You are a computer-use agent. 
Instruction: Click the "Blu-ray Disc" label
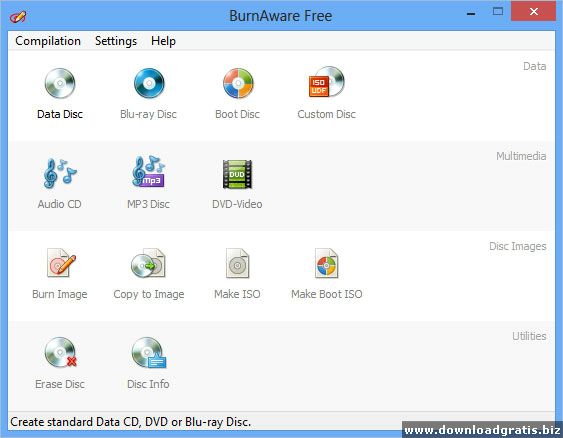coord(148,114)
